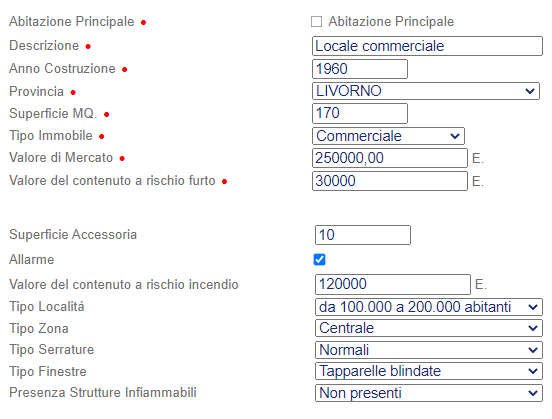Focus the contenuto a rischio furto field

[x=390, y=181]
